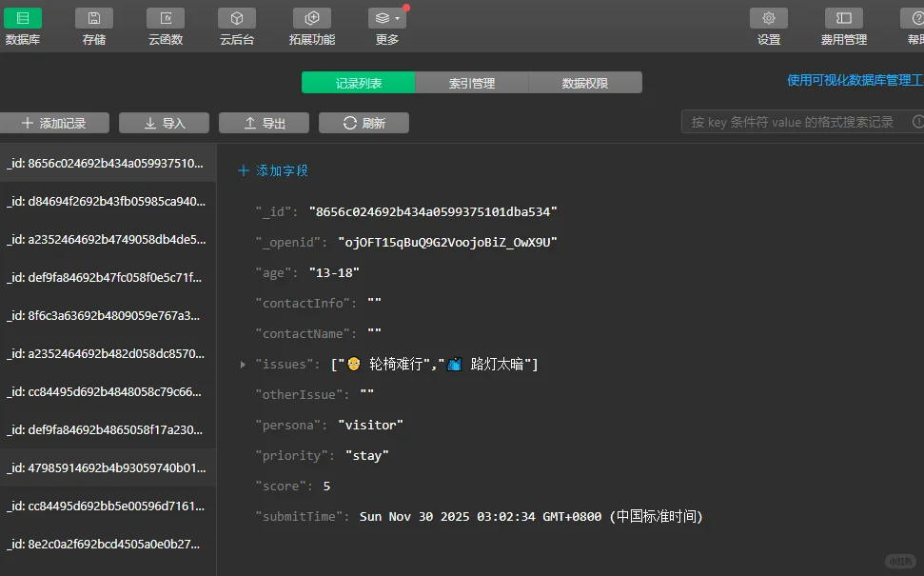924x576 pixels.
Task: Click the empty contactName value
Action: 374,332
